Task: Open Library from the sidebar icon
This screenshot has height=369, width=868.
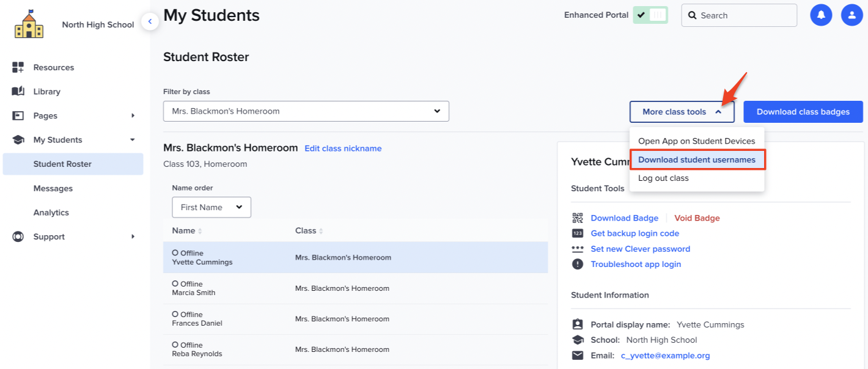Action: (x=17, y=91)
